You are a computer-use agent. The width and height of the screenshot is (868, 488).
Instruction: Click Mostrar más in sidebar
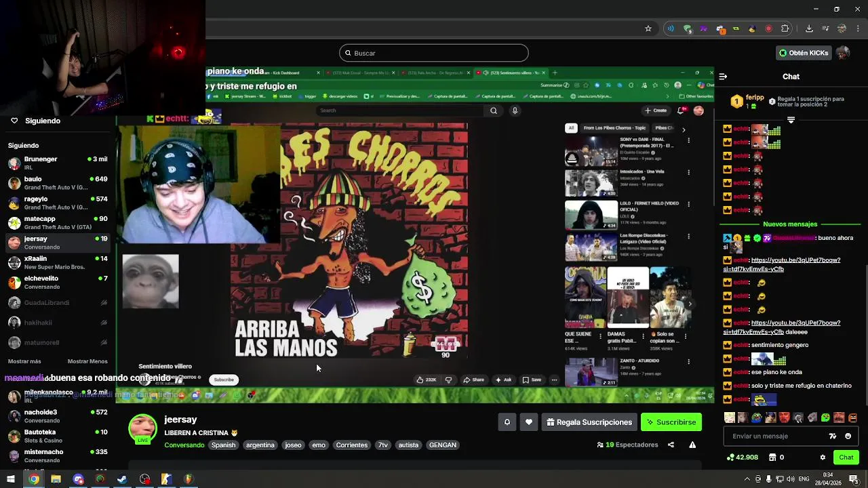[24, 361]
